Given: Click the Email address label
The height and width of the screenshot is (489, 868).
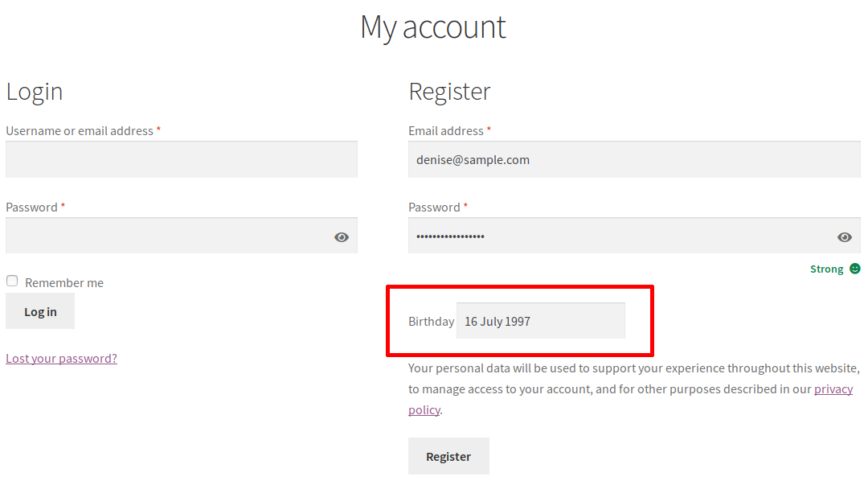Looking at the screenshot, I should [x=446, y=131].
